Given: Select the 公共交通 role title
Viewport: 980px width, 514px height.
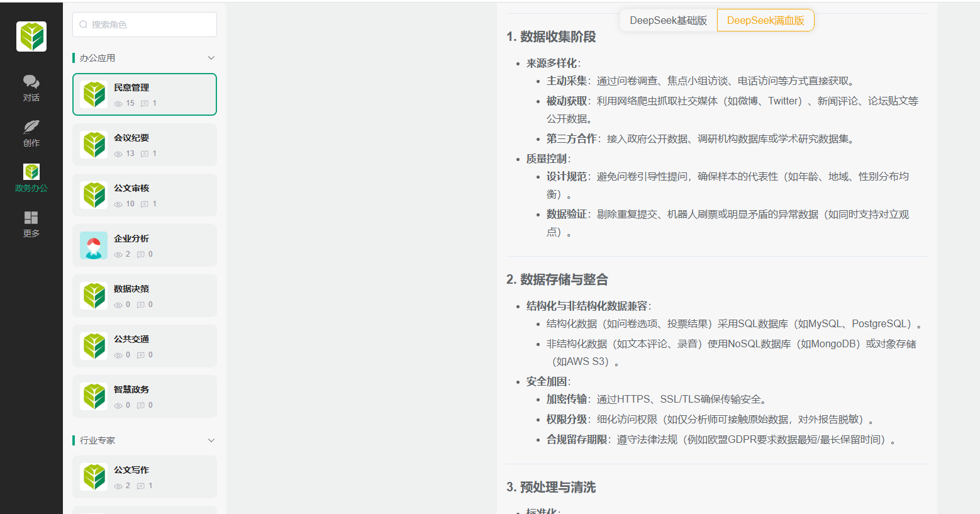Looking at the screenshot, I should tap(131, 339).
